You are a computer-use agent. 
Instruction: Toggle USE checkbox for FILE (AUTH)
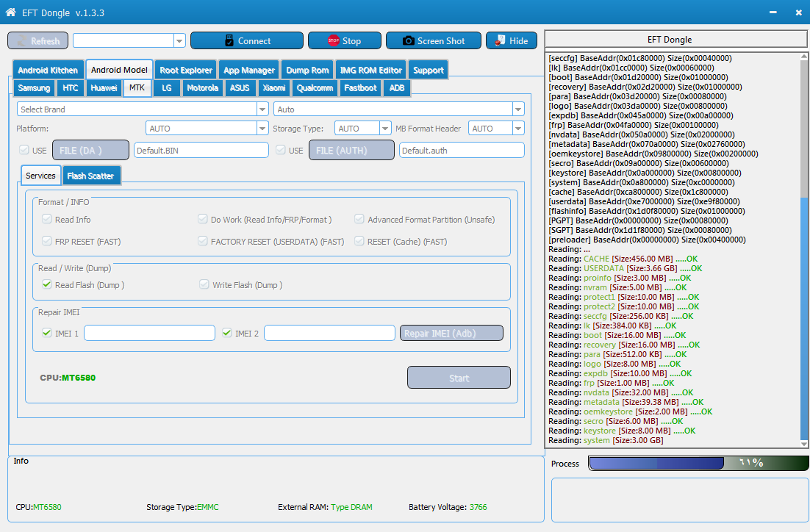tap(281, 150)
